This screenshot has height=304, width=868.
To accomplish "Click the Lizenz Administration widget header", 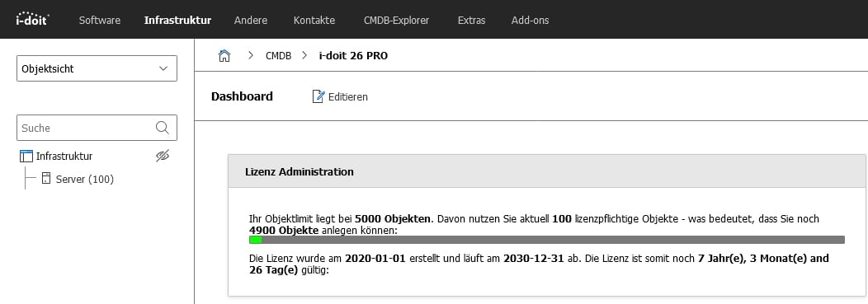I will (548, 172).
